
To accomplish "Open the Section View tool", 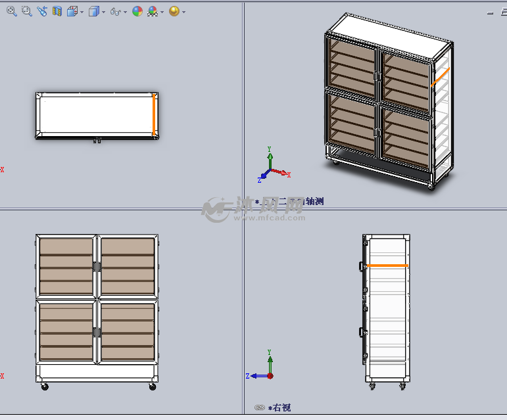I will pos(57,11).
